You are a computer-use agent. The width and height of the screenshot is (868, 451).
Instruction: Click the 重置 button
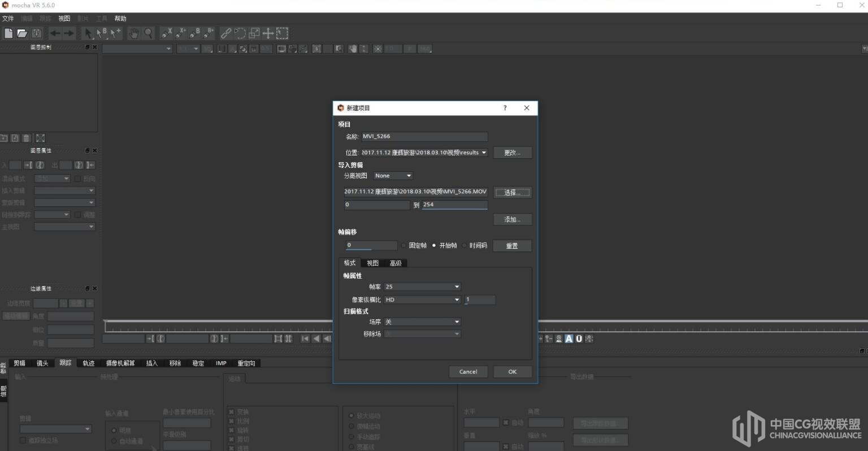[x=512, y=246]
